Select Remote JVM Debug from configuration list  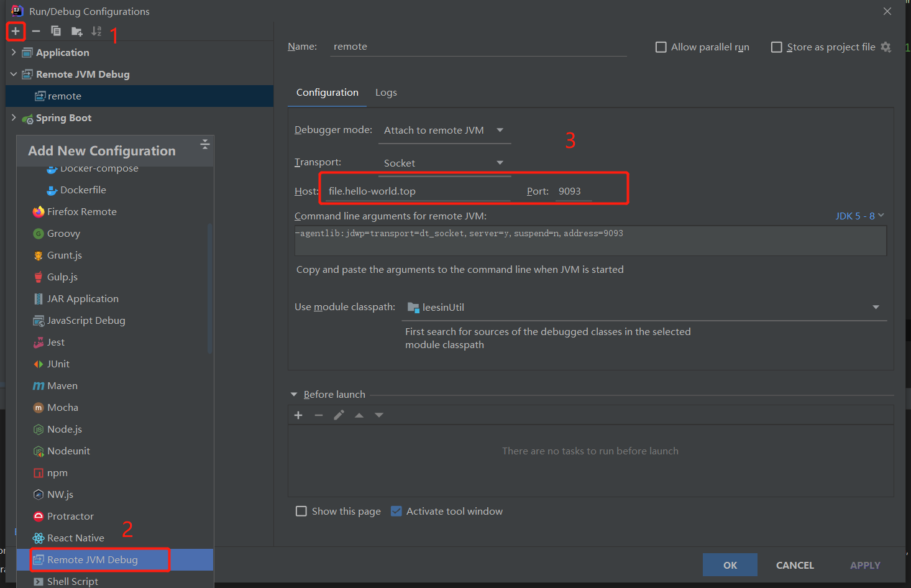(x=92, y=559)
